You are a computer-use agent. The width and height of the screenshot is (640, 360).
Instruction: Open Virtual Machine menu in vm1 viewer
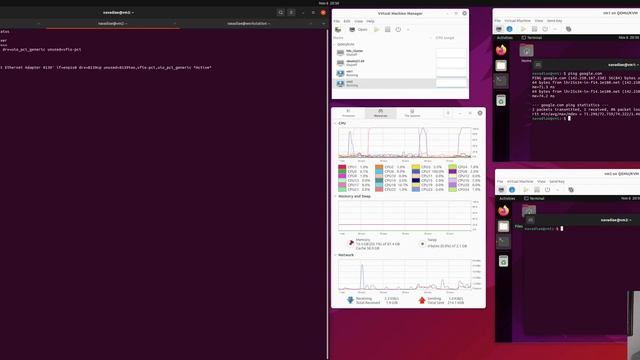click(517, 21)
